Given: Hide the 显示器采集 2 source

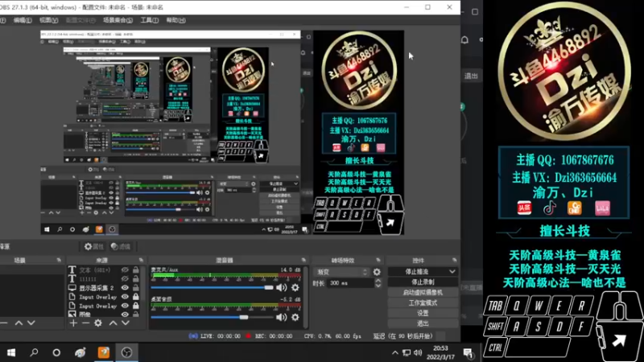Looking at the screenshot, I should [125, 288].
